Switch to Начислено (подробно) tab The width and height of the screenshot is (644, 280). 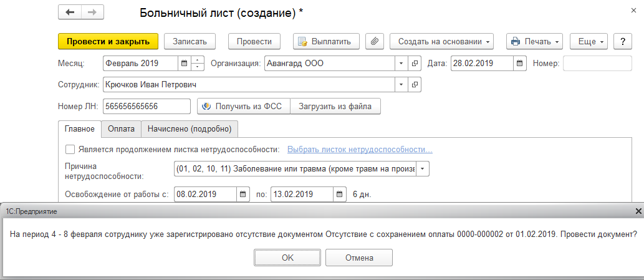point(190,128)
